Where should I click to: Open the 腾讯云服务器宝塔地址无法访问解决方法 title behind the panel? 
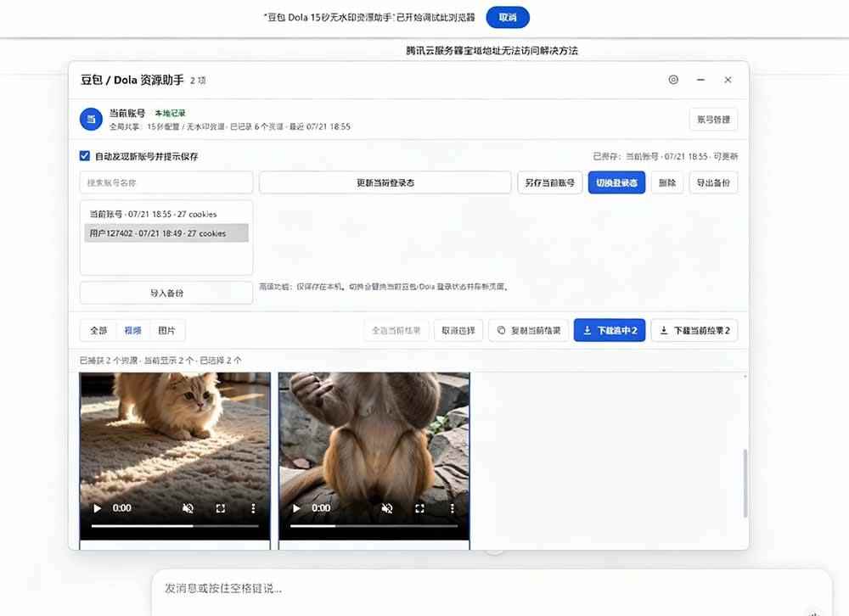tap(492, 50)
